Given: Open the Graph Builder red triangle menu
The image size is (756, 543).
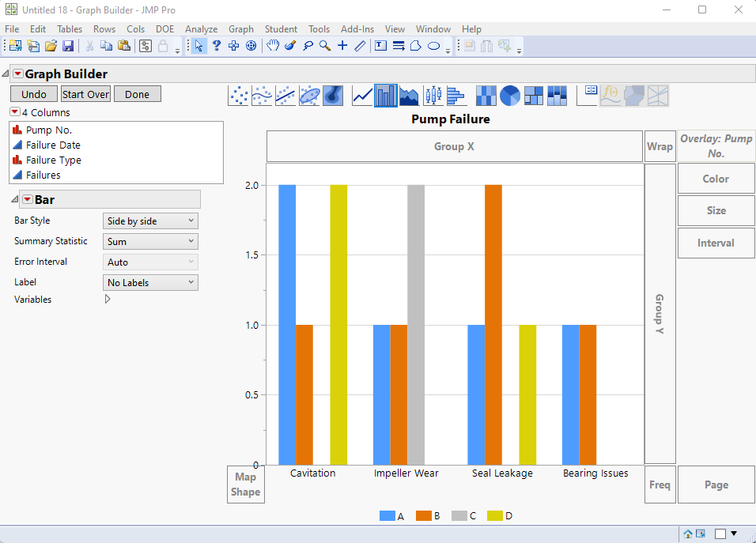Looking at the screenshot, I should pyautogui.click(x=18, y=74).
